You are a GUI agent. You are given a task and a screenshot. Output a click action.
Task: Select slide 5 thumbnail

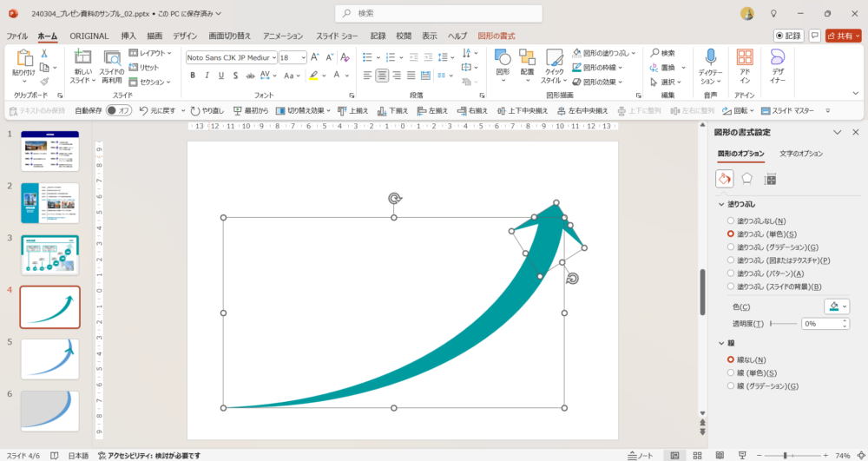pos(49,359)
